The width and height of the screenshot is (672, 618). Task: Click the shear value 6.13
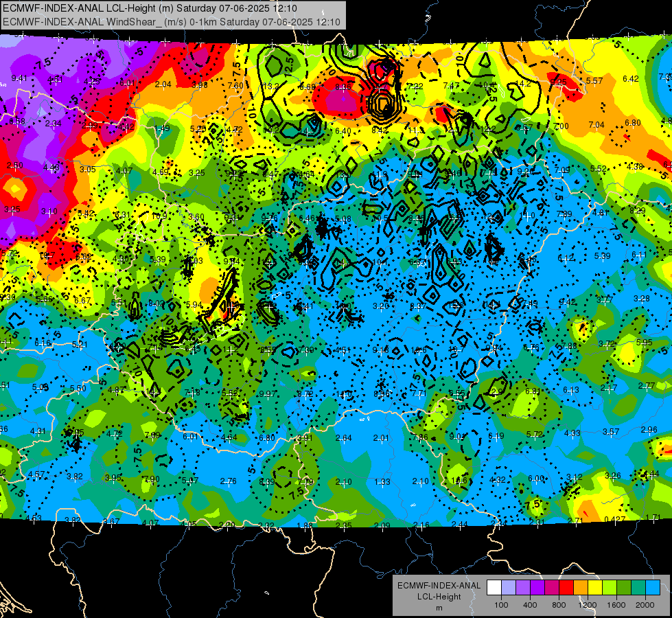pyautogui.click(x=571, y=389)
